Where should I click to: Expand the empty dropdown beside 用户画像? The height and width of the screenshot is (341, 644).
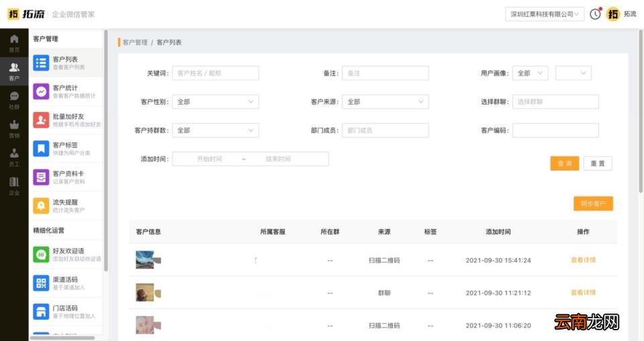[x=574, y=73]
